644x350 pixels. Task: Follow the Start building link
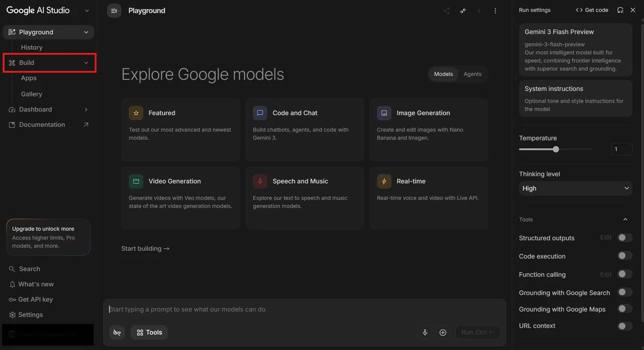click(145, 249)
